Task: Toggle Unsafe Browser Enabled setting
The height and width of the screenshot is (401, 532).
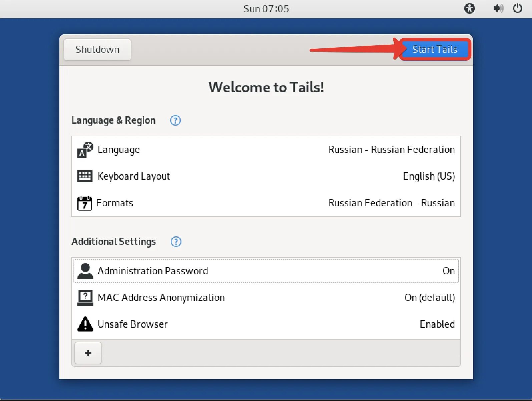Action: 437,324
